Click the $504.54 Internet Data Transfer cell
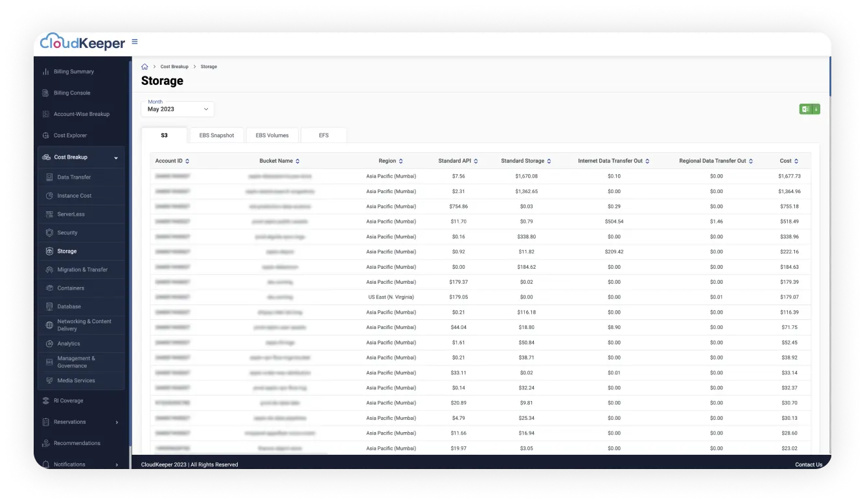The image size is (865, 504). [x=614, y=222]
